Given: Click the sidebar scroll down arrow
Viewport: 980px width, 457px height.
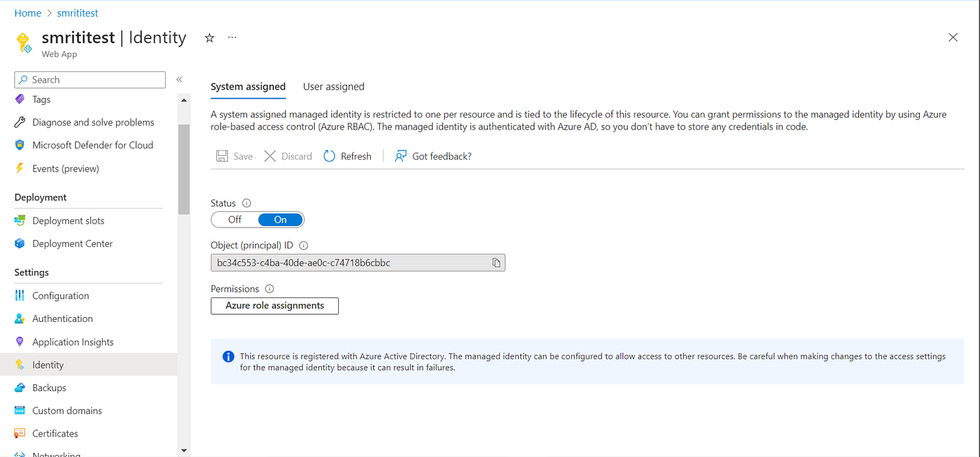Looking at the screenshot, I should click(184, 451).
